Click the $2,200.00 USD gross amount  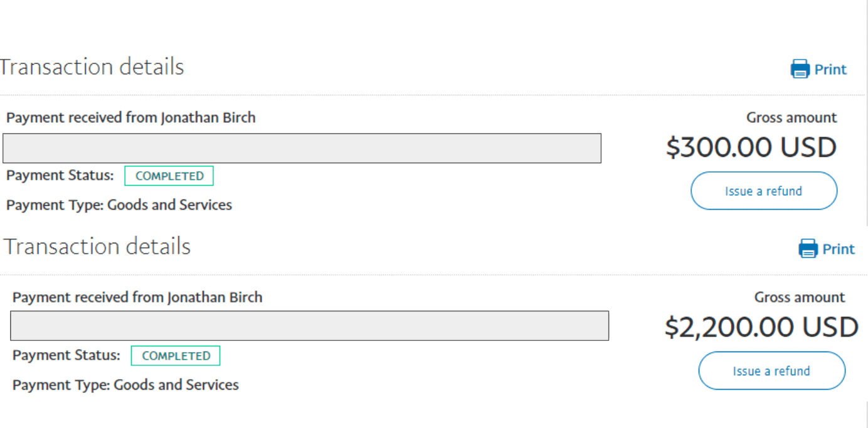click(x=761, y=327)
